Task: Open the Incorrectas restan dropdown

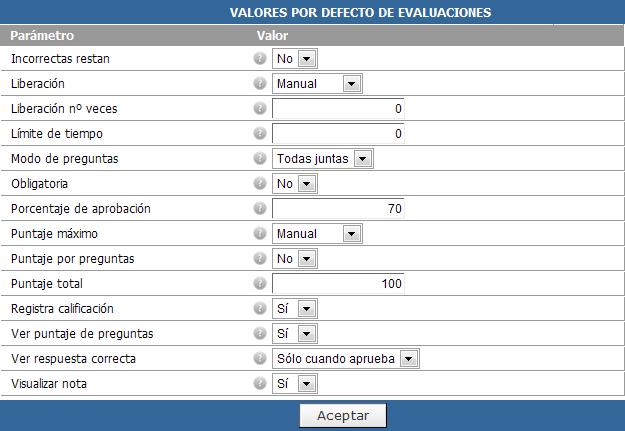Action: point(295,59)
